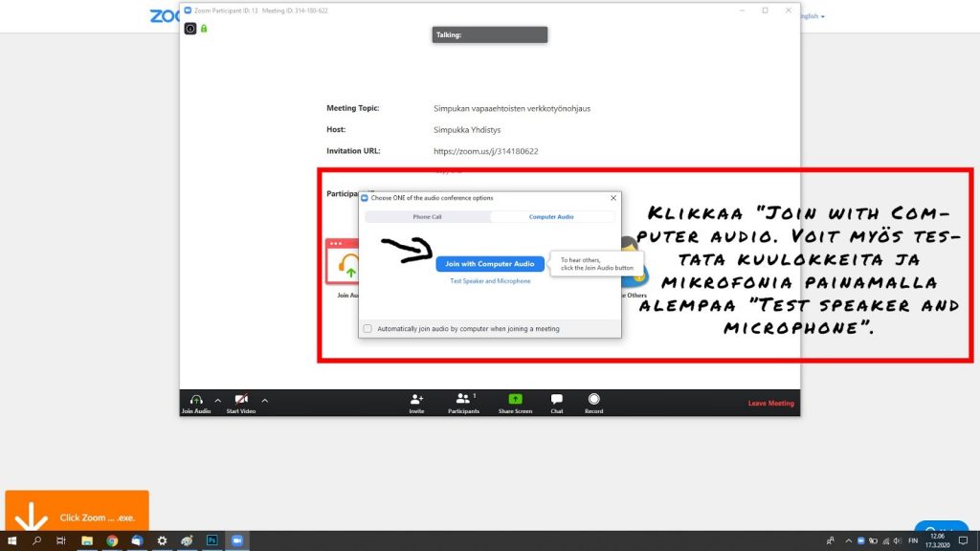Switch to the Phone Call tab

(428, 217)
